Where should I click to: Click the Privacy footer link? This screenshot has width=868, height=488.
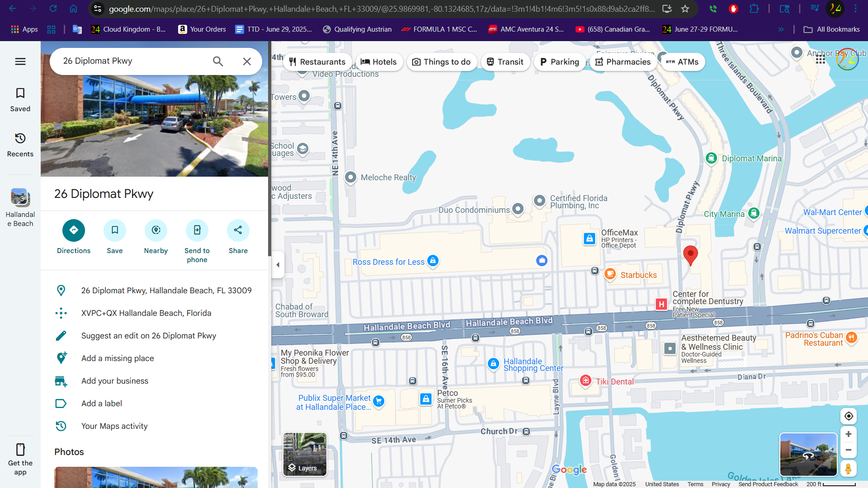721,484
